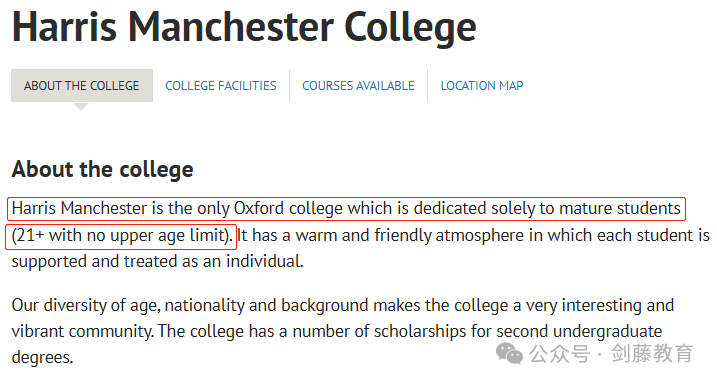This screenshot has height=383, width=717.
Task: Click the WeChat logo icon in the watermark
Action: [509, 354]
